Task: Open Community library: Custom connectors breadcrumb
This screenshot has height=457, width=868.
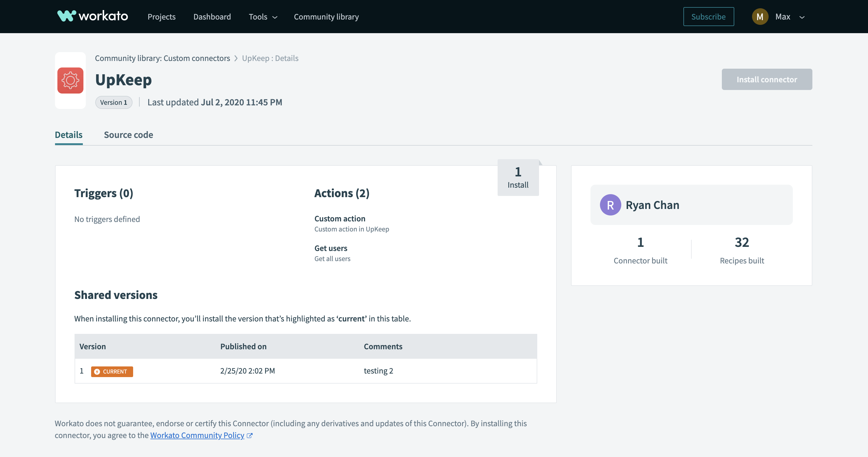Action: click(x=162, y=58)
